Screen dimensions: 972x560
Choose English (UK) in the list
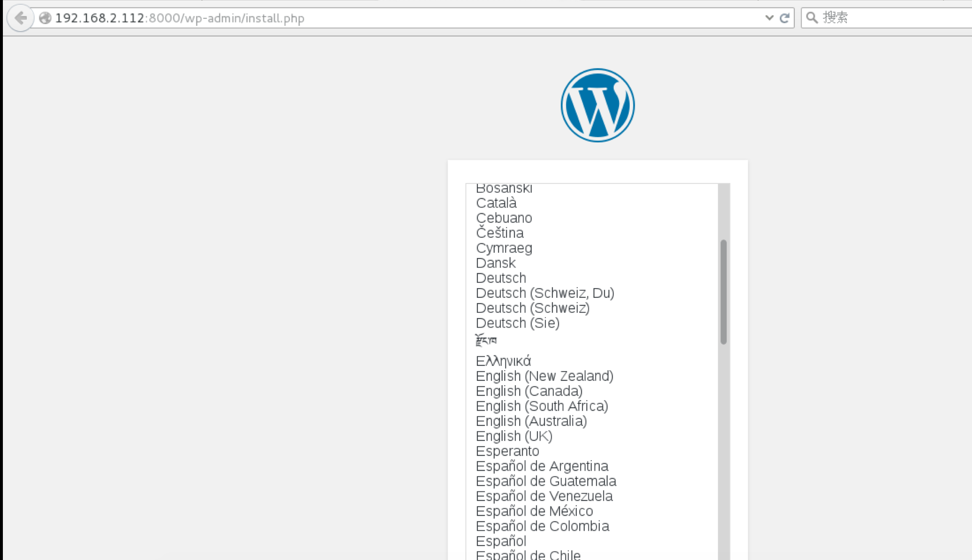click(x=514, y=436)
